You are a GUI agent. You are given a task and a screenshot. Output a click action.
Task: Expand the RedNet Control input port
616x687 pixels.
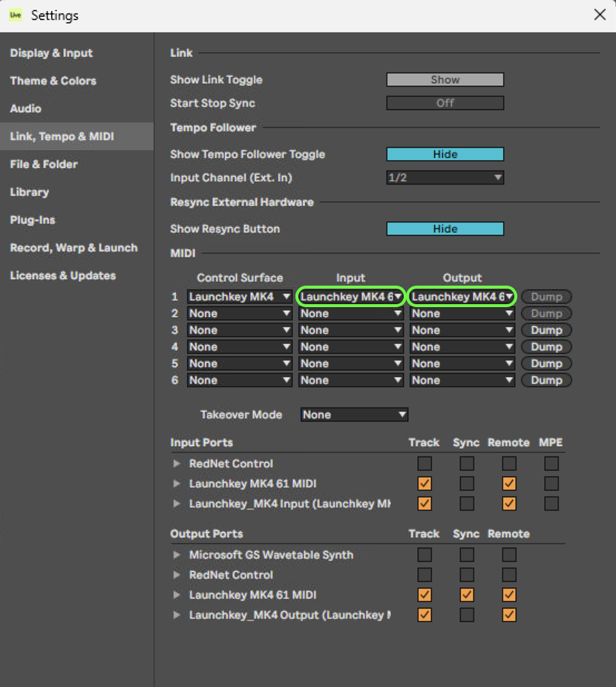(x=177, y=464)
